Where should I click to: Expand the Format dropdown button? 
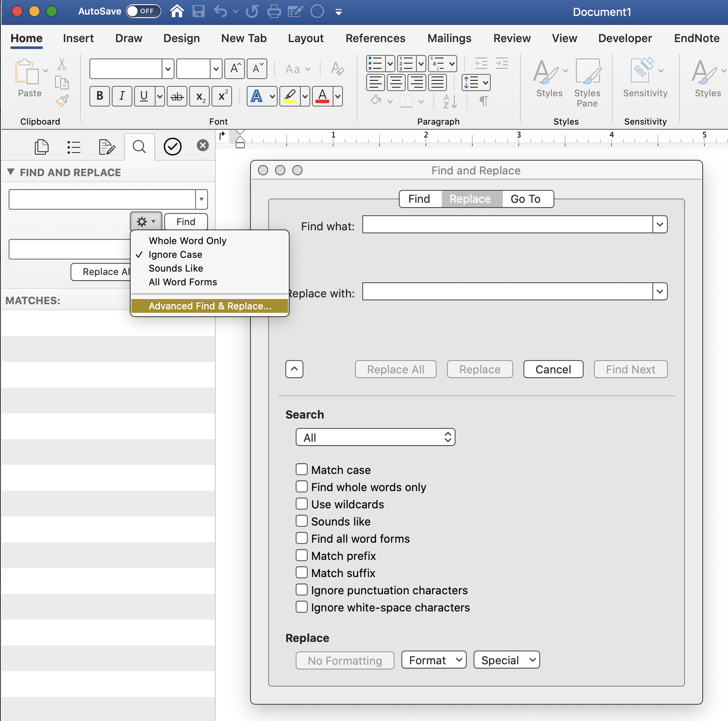pos(434,660)
